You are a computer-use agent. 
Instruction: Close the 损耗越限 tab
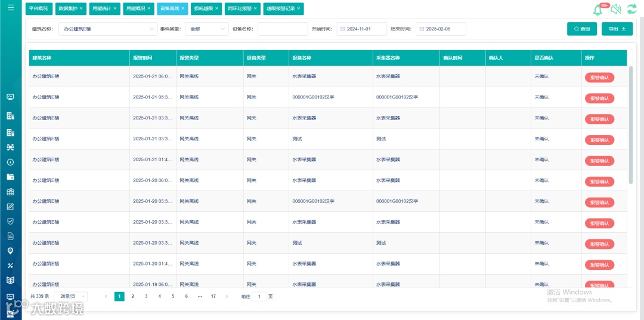tap(216, 8)
